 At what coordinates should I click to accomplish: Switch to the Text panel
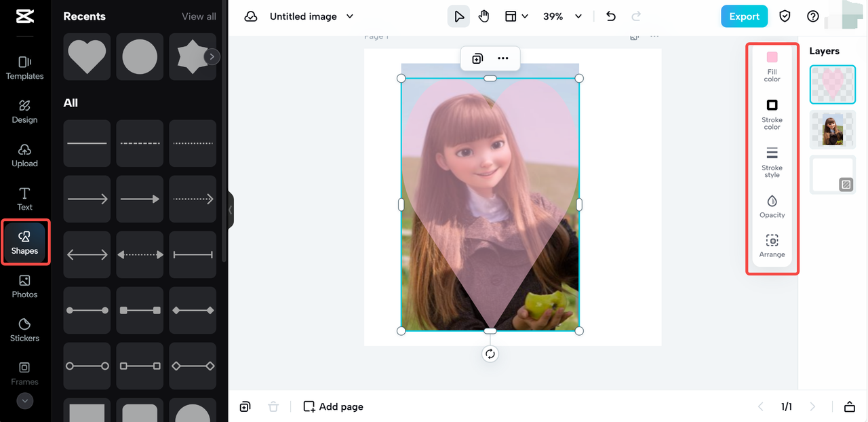pyautogui.click(x=24, y=199)
